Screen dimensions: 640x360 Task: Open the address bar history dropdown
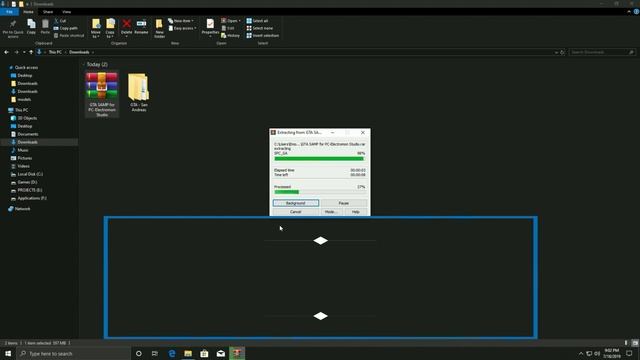tap(556, 52)
